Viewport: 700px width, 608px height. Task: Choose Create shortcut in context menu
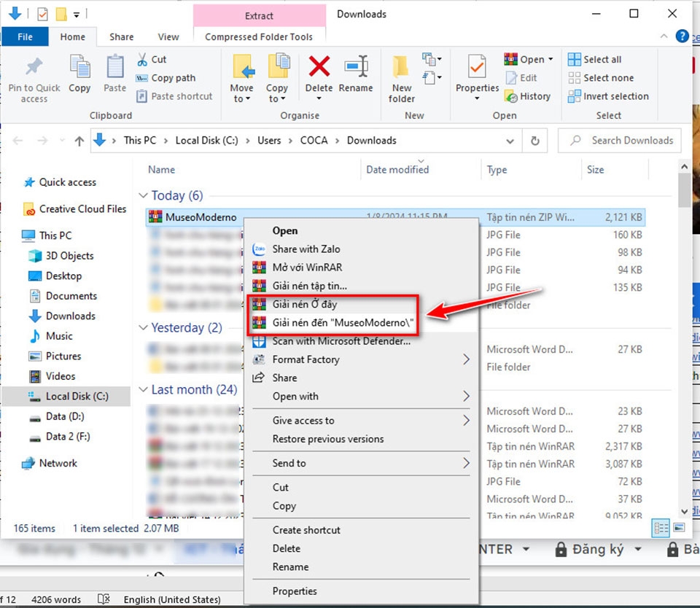pos(362,530)
